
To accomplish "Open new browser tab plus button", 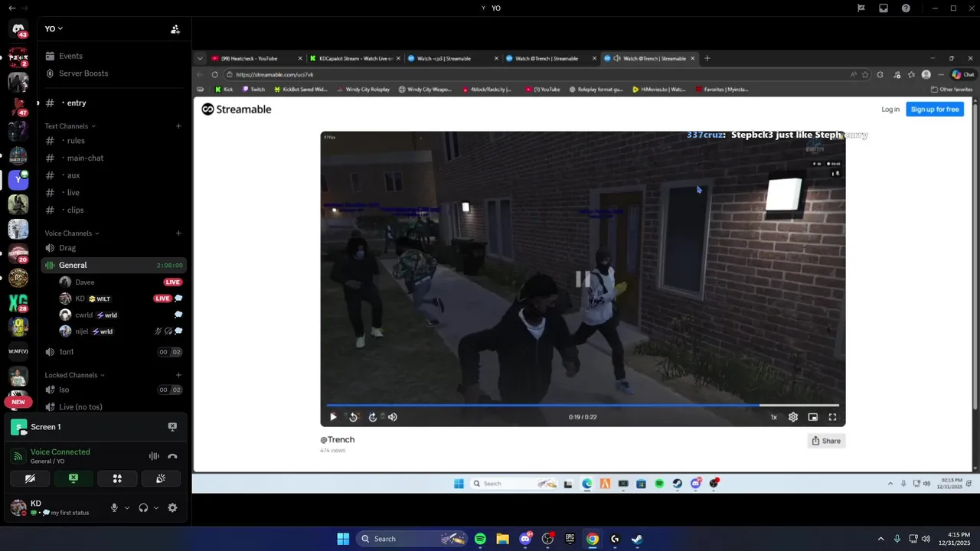I will [707, 58].
